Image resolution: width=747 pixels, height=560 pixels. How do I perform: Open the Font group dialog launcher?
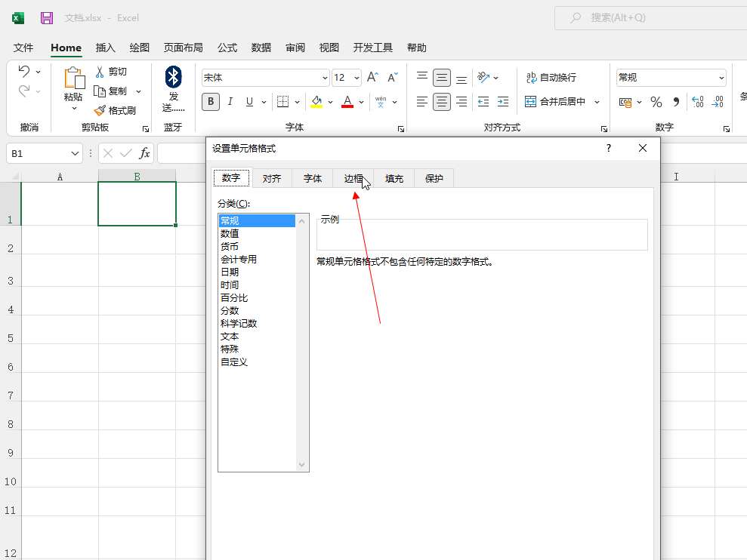click(400, 129)
